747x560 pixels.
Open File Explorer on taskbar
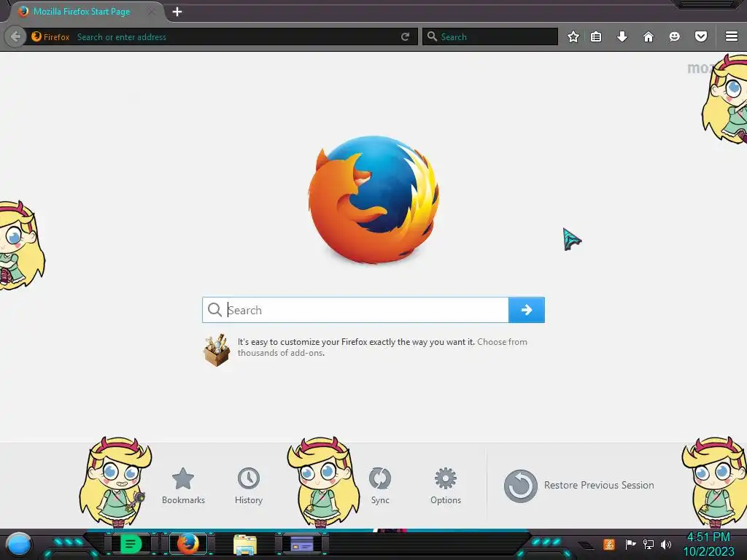coord(245,545)
